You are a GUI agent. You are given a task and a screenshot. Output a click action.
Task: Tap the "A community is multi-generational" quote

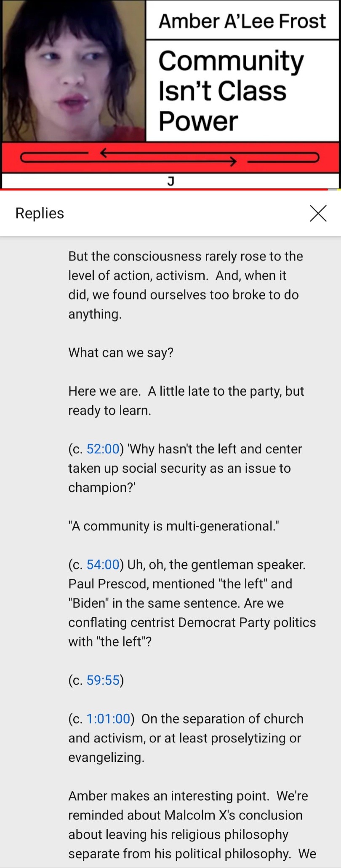pos(173,526)
